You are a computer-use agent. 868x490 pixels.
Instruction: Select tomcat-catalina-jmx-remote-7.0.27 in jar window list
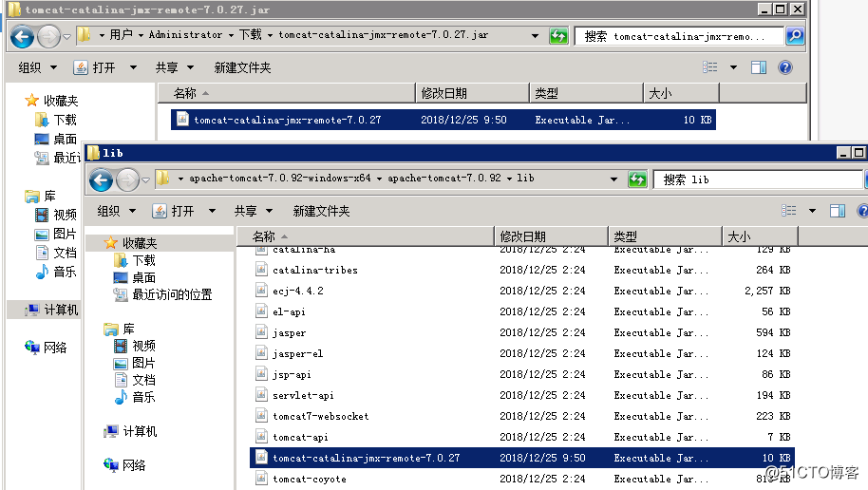pos(443,120)
